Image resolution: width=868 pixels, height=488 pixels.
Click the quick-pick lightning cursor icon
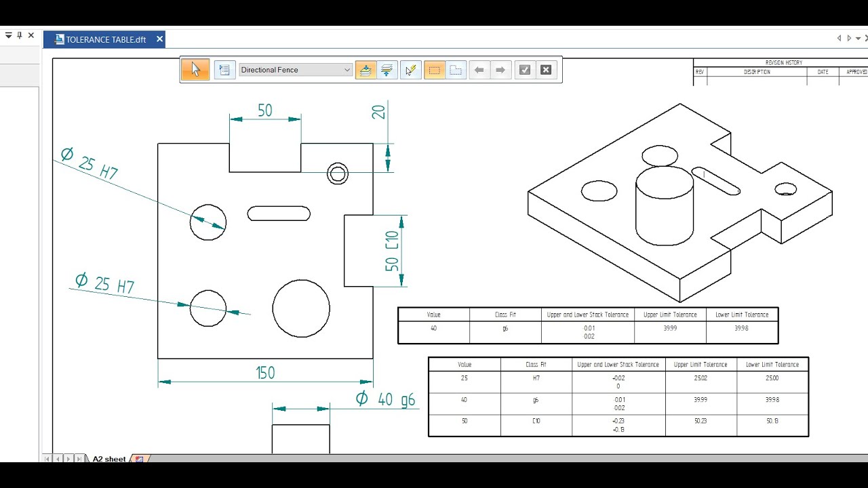[x=410, y=70]
